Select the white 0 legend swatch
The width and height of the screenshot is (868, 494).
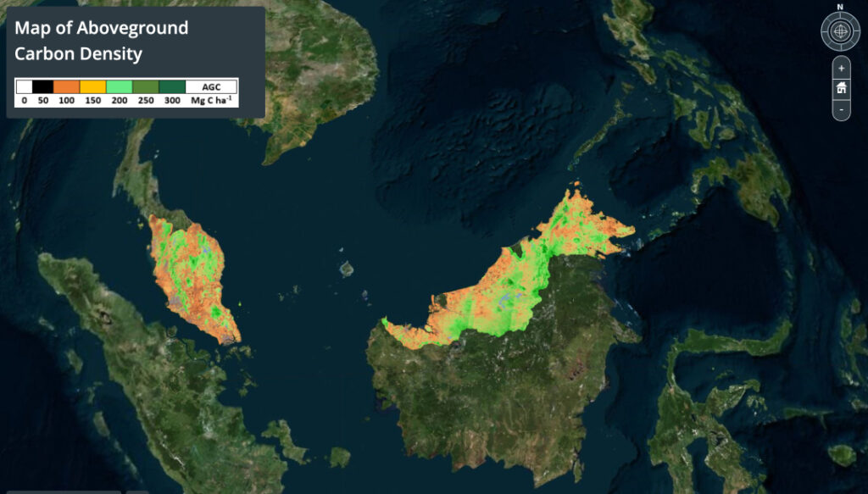pos(25,86)
